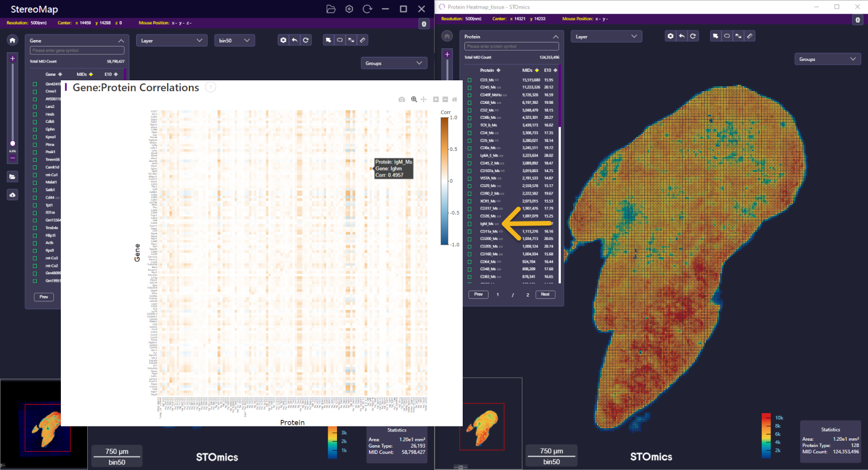This screenshot has height=470, width=868.
Task: Click the undo arrow in Protein Heatmap toolbar
Action: pyautogui.click(x=681, y=36)
